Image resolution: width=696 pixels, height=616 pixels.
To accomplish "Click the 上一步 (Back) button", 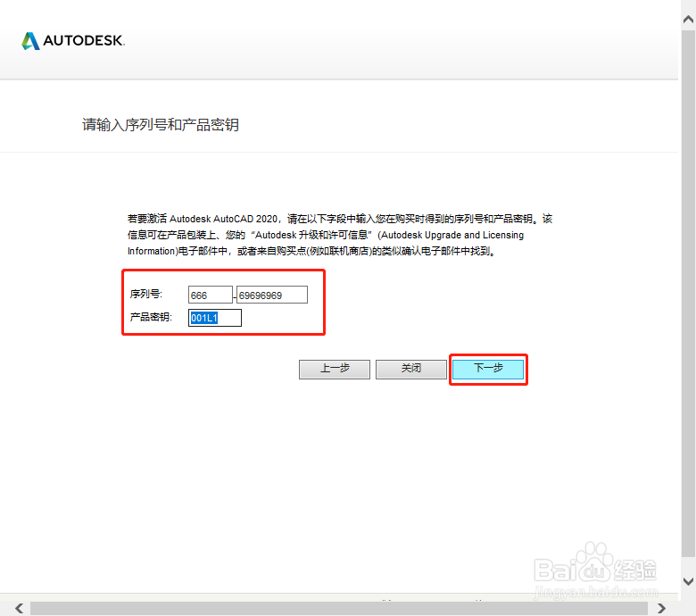I will (335, 369).
